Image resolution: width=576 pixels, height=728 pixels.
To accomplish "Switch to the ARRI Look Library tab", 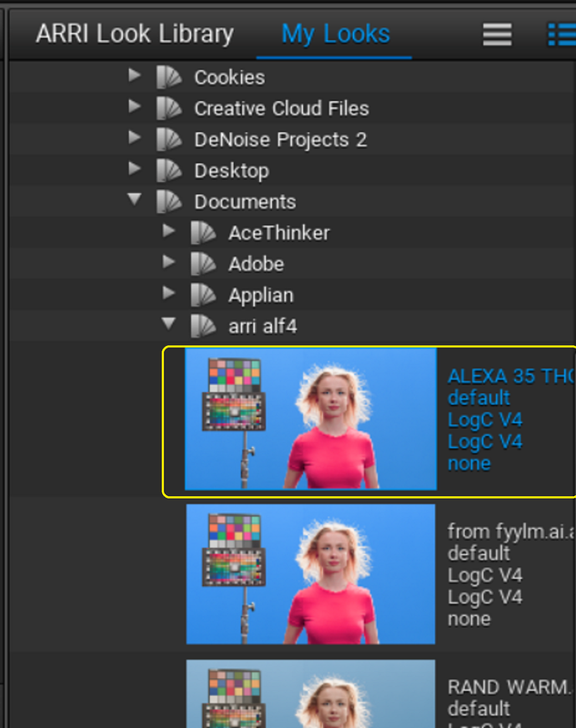I will [135, 34].
